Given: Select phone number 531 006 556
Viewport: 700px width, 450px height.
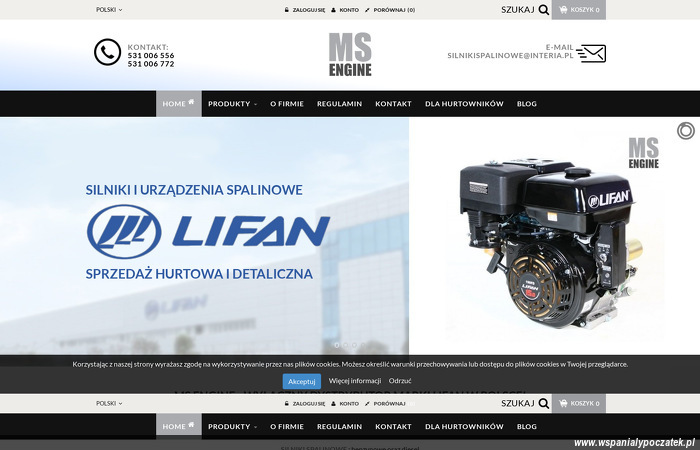Looking at the screenshot, I should pos(151,55).
